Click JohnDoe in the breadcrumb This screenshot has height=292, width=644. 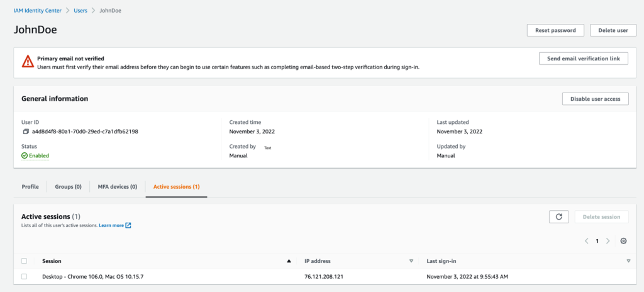pyautogui.click(x=111, y=11)
